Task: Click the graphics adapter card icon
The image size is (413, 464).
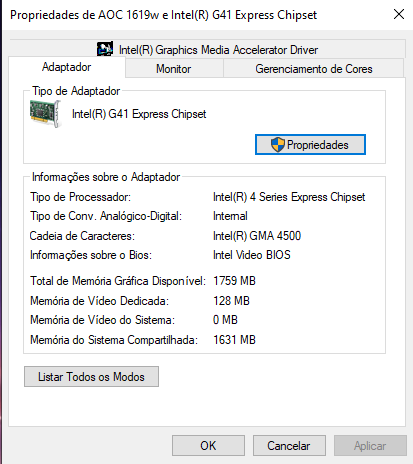Action: 45,114
